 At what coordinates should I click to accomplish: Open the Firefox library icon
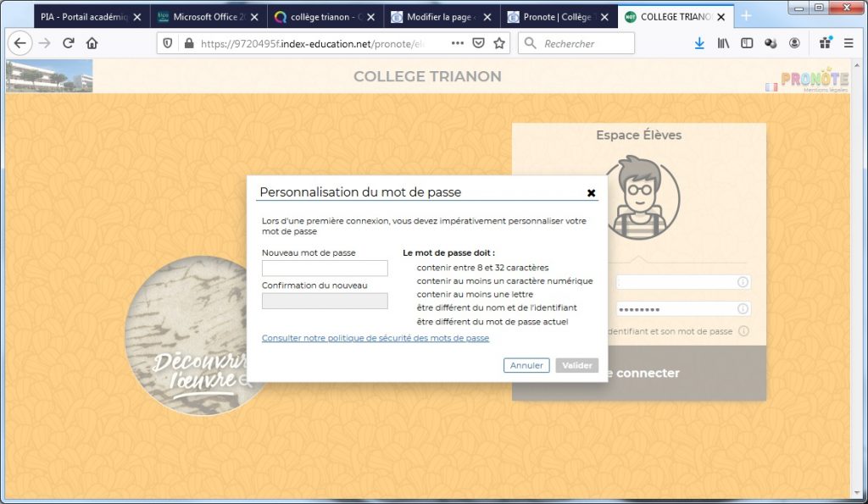tap(723, 43)
